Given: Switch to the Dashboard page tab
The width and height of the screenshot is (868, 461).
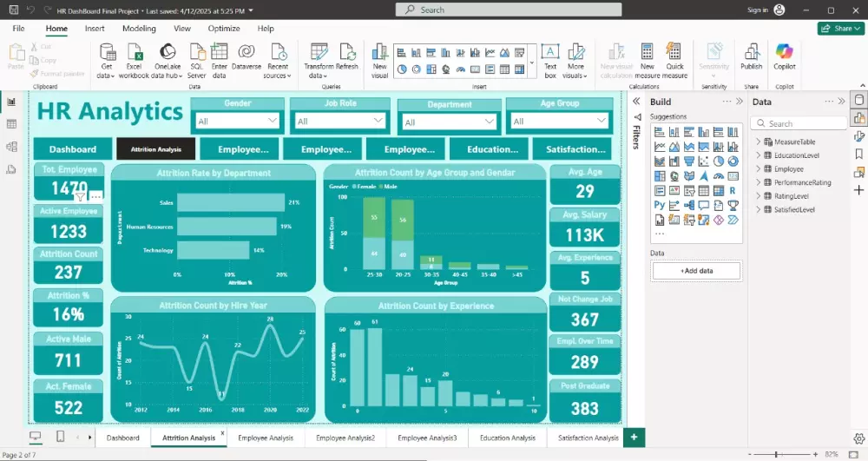Looking at the screenshot, I should click(x=123, y=438).
